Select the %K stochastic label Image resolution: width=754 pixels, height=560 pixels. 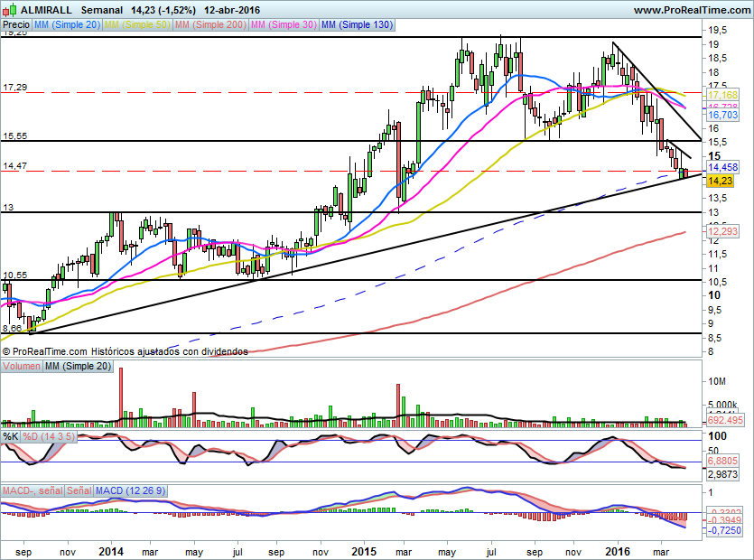pyautogui.click(x=11, y=436)
